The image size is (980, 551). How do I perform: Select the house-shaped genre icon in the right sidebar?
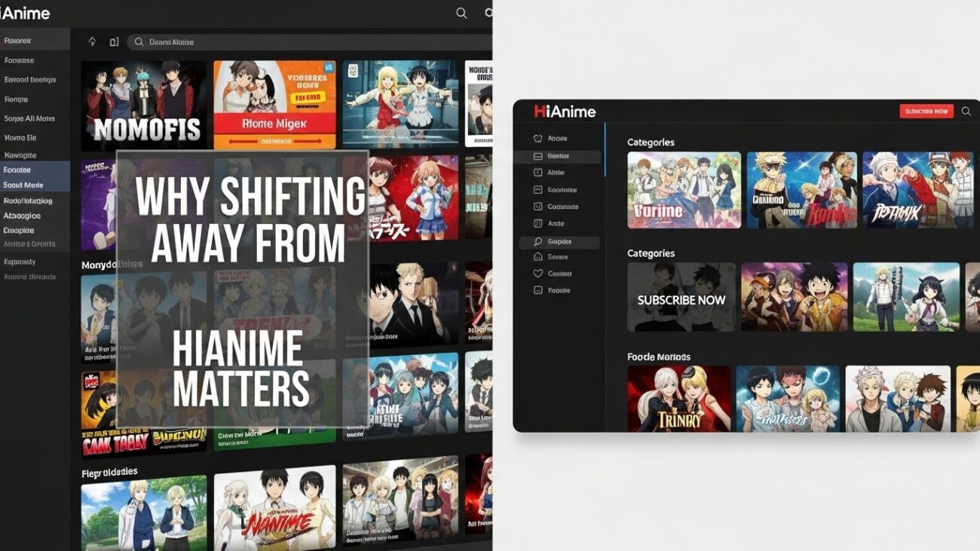coord(538,256)
